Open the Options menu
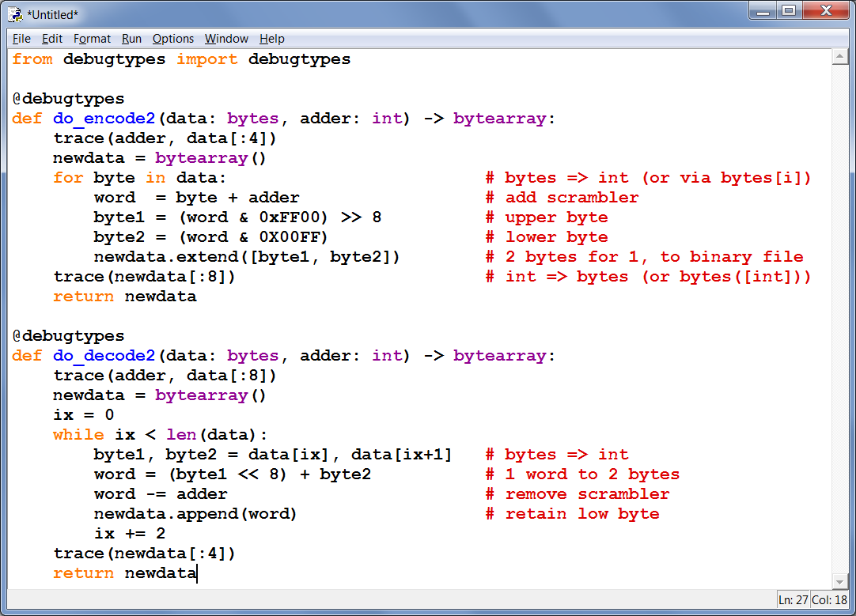 coord(172,39)
